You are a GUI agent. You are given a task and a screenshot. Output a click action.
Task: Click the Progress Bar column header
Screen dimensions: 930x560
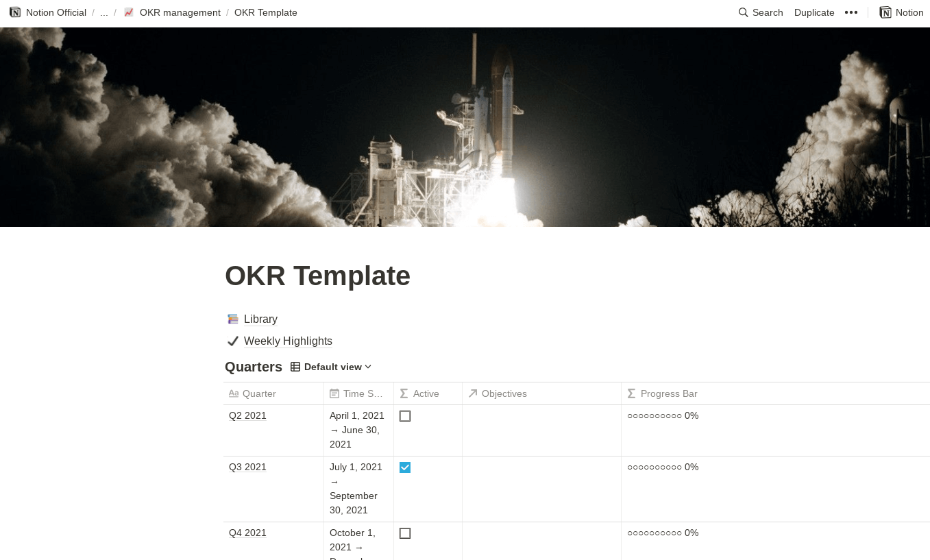(x=776, y=393)
